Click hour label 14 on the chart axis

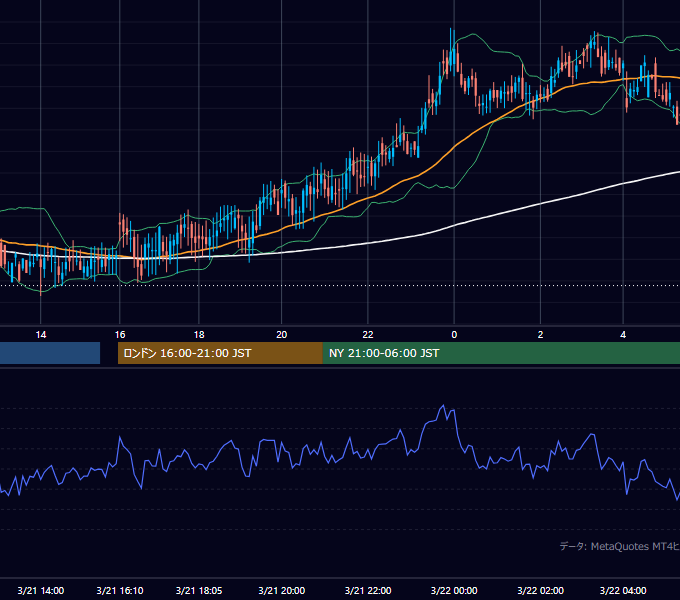coord(41,335)
